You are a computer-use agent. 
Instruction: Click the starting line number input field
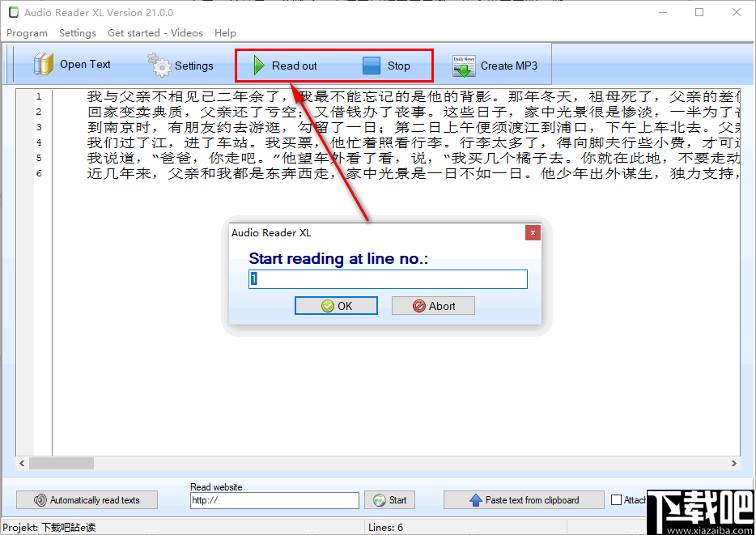click(x=387, y=278)
